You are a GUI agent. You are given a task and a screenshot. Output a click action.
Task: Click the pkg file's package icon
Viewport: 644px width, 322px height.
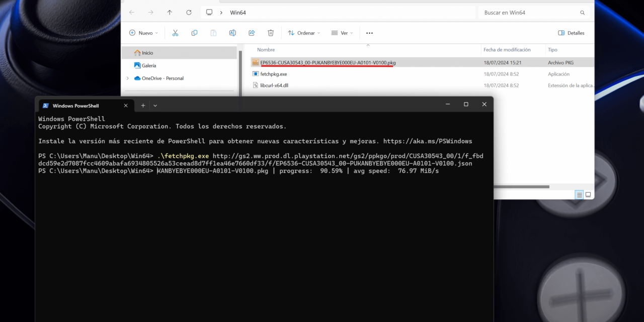pos(256,62)
